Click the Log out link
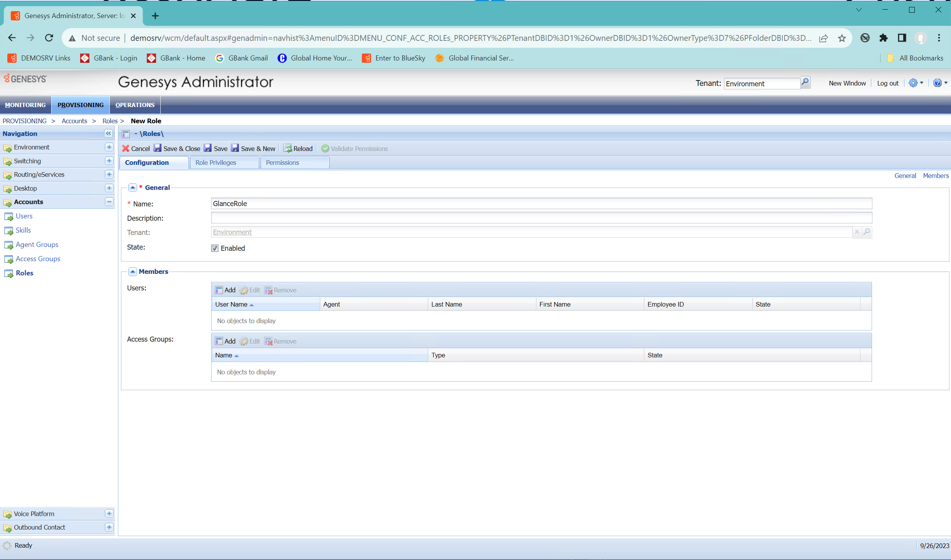951x560 pixels. pyautogui.click(x=887, y=83)
